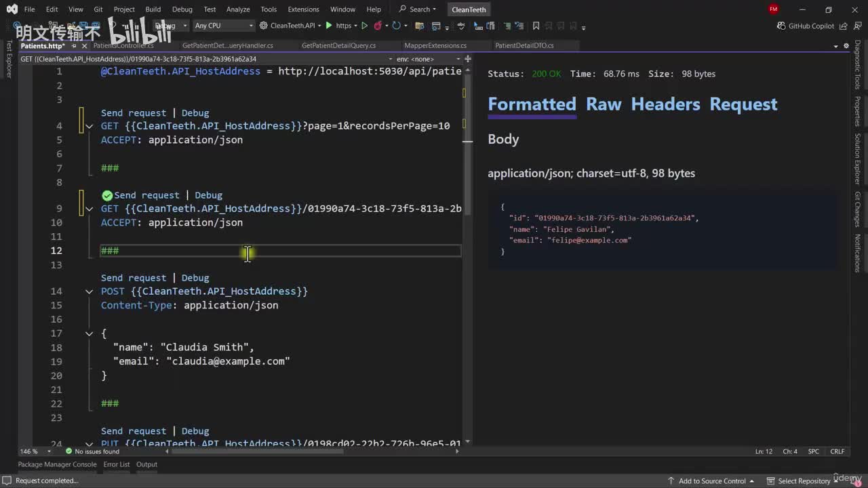Click the Hot Reload flame icon
This screenshot has height=488, width=868.
pos(378,26)
